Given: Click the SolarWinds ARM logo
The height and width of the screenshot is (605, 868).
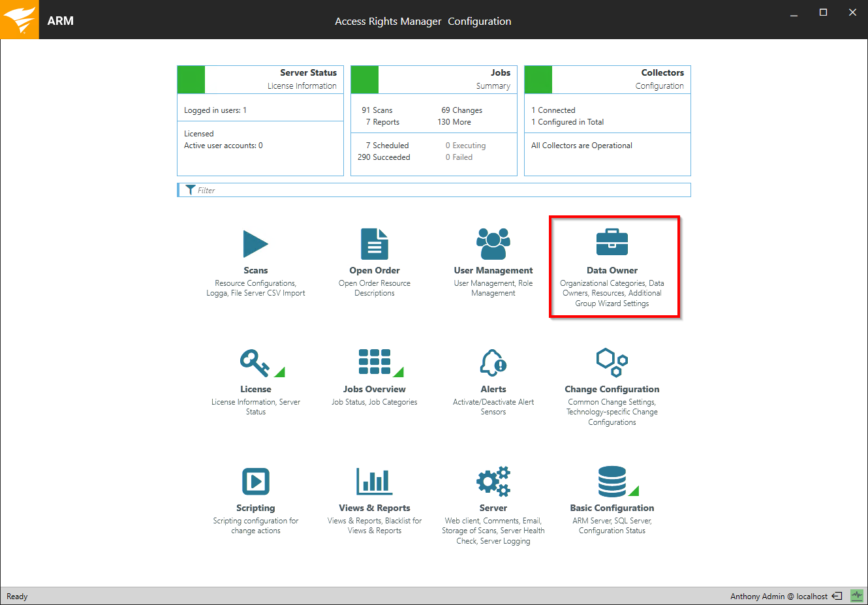Looking at the screenshot, I should (x=20, y=20).
